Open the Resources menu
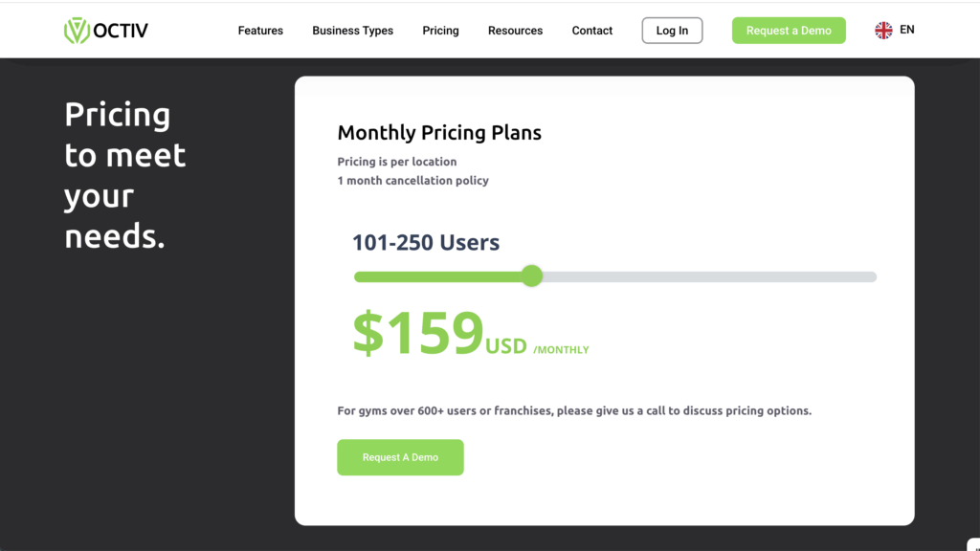980x551 pixels. point(515,30)
